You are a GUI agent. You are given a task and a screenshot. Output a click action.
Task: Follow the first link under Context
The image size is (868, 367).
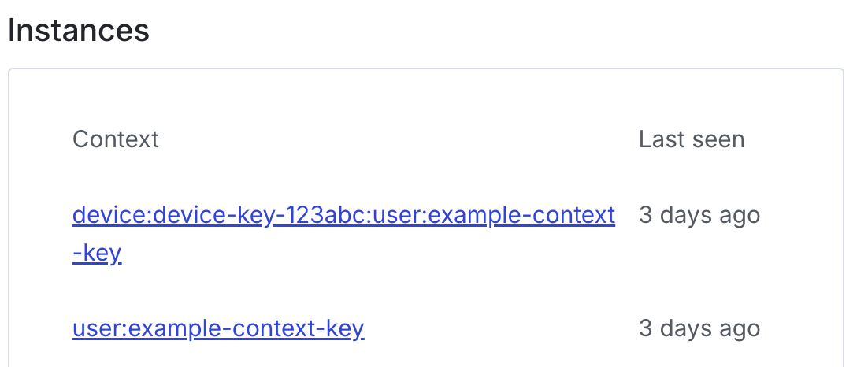coord(343,215)
